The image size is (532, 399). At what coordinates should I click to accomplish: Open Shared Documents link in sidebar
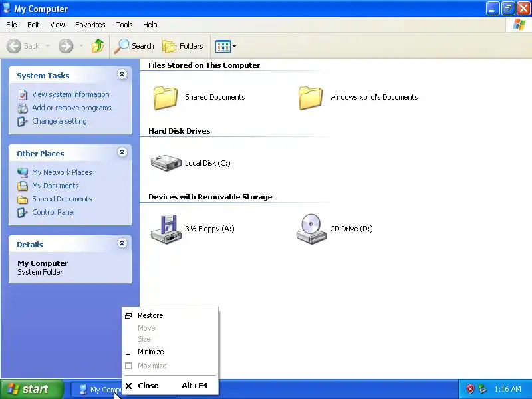coord(62,199)
